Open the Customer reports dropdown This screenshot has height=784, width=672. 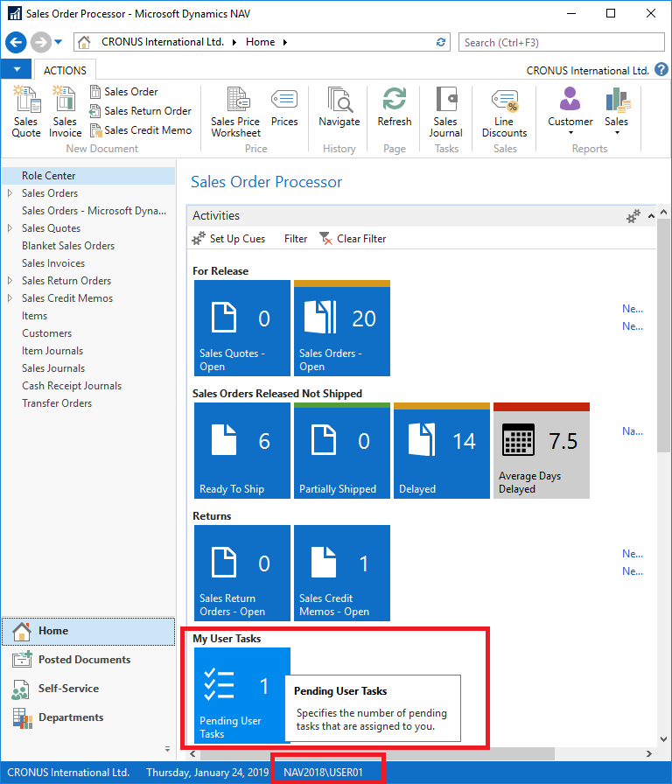point(570,111)
